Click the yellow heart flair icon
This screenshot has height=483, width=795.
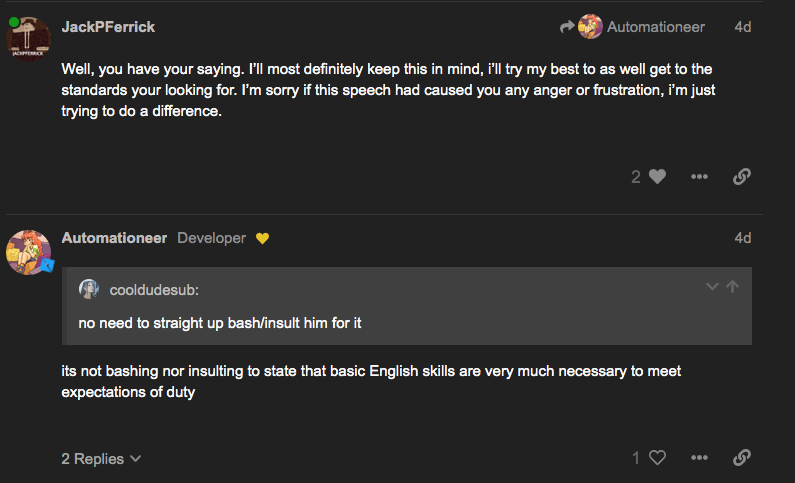pos(263,238)
